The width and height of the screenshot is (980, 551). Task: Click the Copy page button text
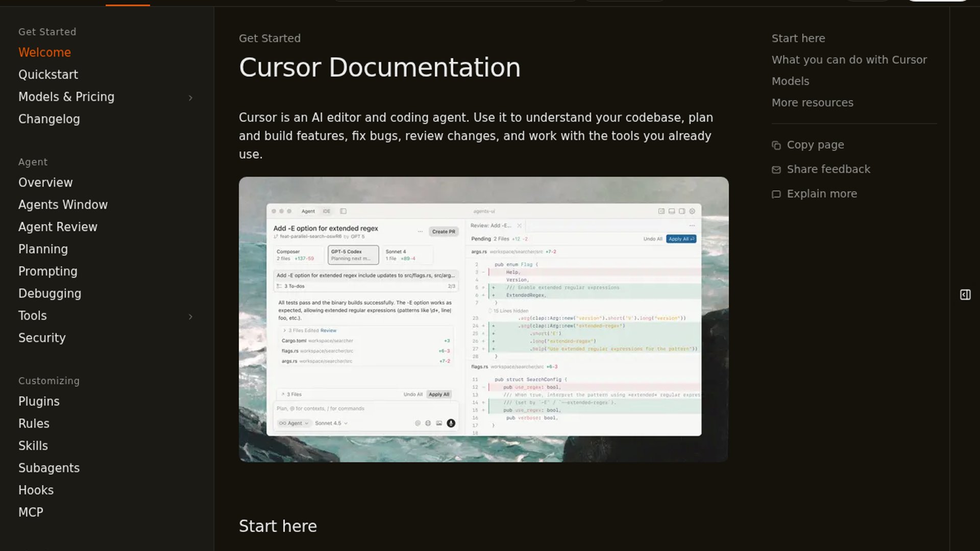click(x=815, y=145)
